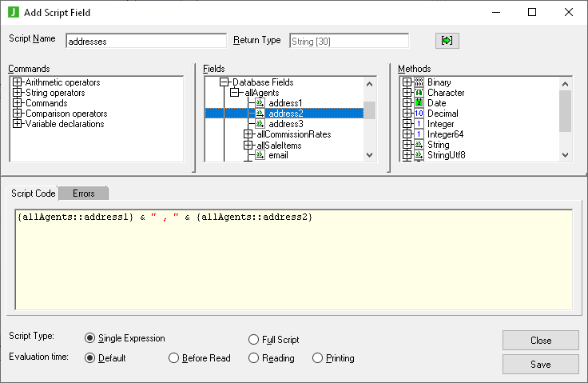Click the Date type icon in Methods
Viewport: 588px width, 383px height.
click(x=419, y=103)
